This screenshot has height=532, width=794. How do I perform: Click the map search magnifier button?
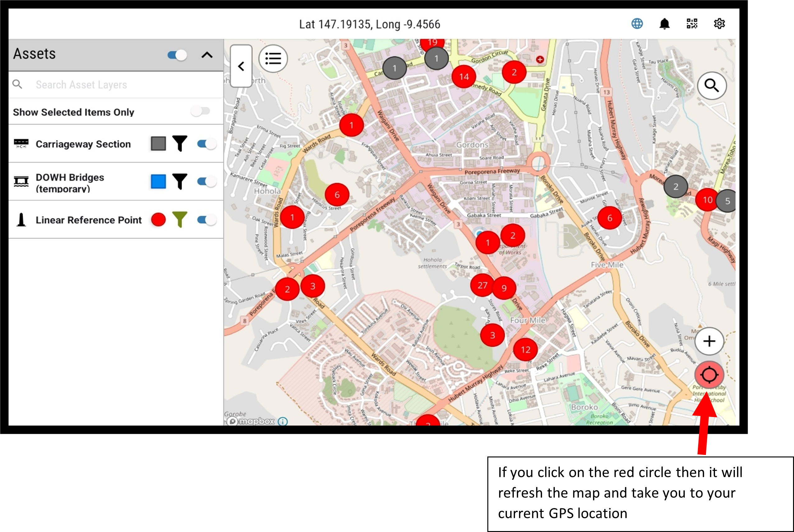click(712, 85)
